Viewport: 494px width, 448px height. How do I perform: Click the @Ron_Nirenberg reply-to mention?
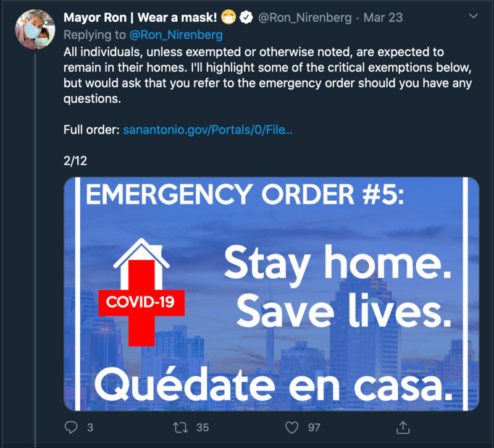(176, 35)
